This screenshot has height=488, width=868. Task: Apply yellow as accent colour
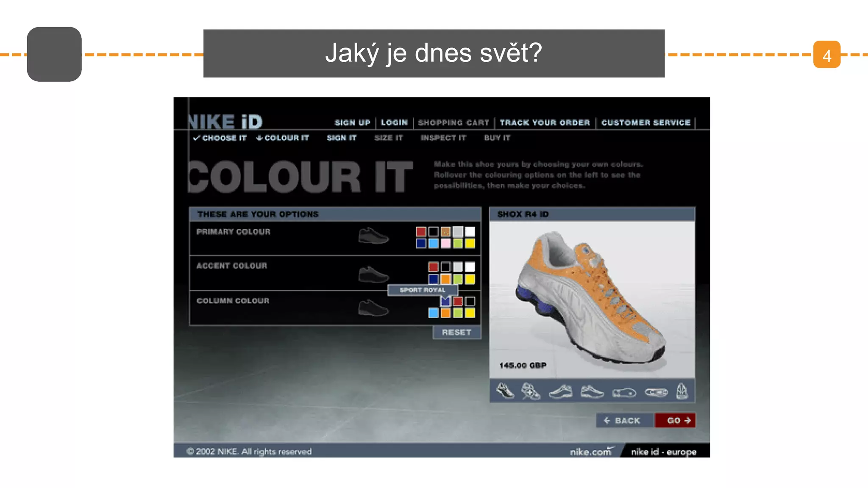470,279
